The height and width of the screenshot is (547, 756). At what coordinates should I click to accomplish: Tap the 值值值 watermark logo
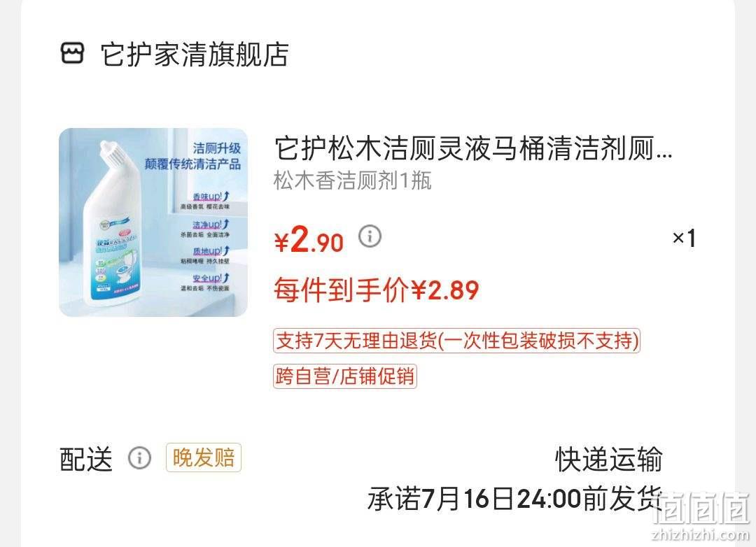702,508
